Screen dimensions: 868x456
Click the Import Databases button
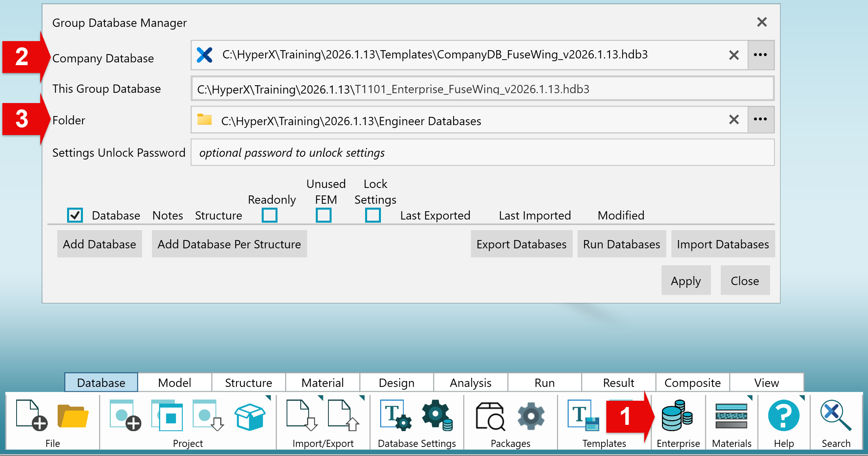(x=723, y=244)
